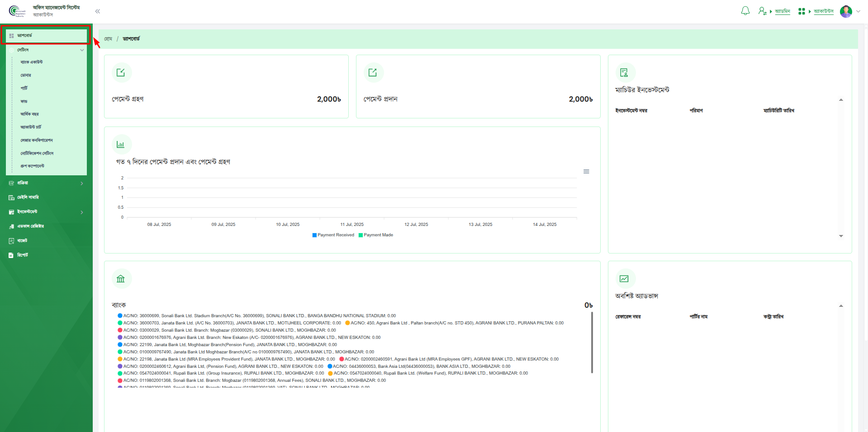Click the bank building icon
The height and width of the screenshot is (432, 868).
tap(121, 279)
